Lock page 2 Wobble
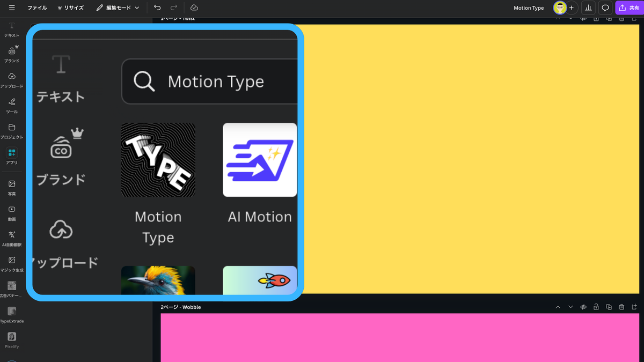Viewport: 644px width, 362px height. pos(596,307)
